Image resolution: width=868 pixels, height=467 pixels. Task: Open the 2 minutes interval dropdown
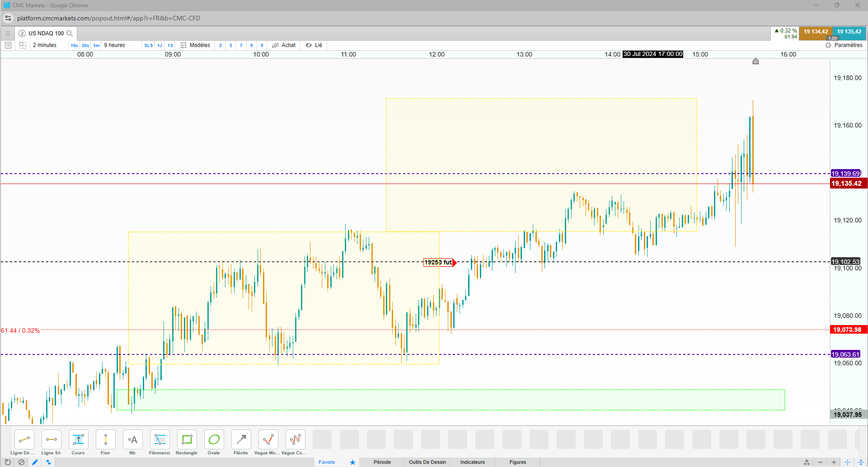coord(45,45)
